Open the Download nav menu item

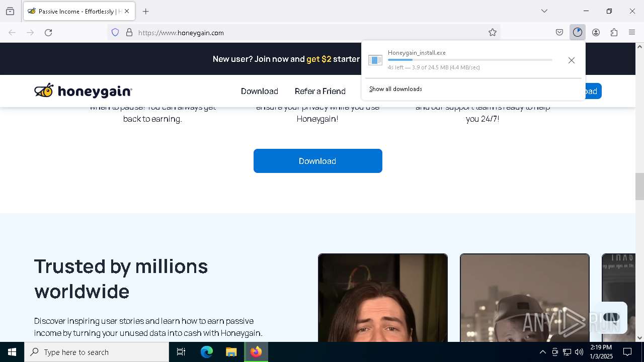[260, 91]
